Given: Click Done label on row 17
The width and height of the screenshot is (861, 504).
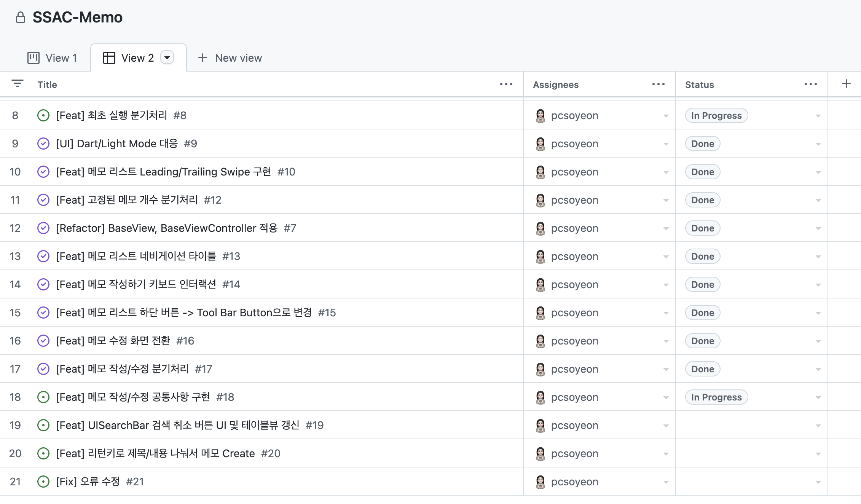Looking at the screenshot, I should tap(703, 369).
